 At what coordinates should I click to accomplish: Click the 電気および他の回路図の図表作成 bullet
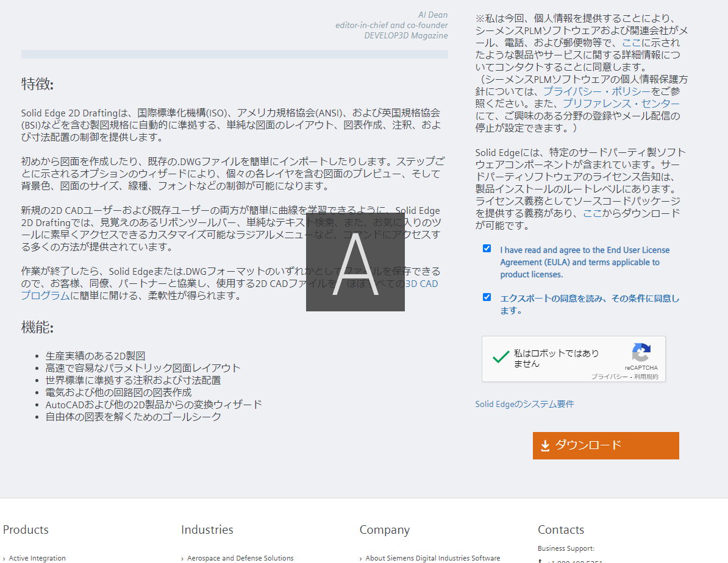click(x=118, y=392)
